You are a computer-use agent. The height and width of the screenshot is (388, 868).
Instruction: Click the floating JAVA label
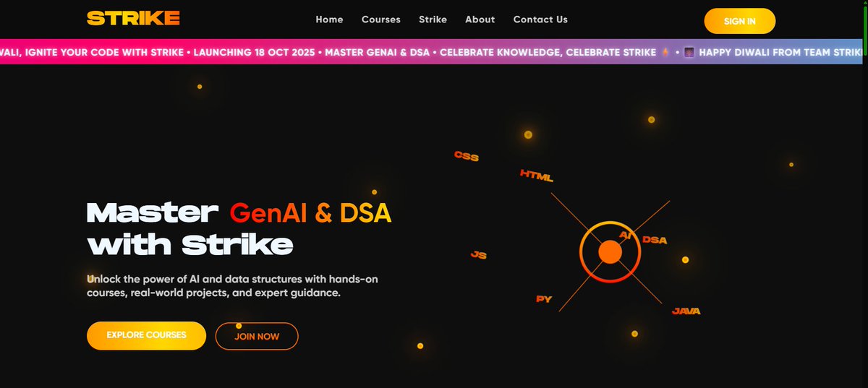(x=686, y=311)
